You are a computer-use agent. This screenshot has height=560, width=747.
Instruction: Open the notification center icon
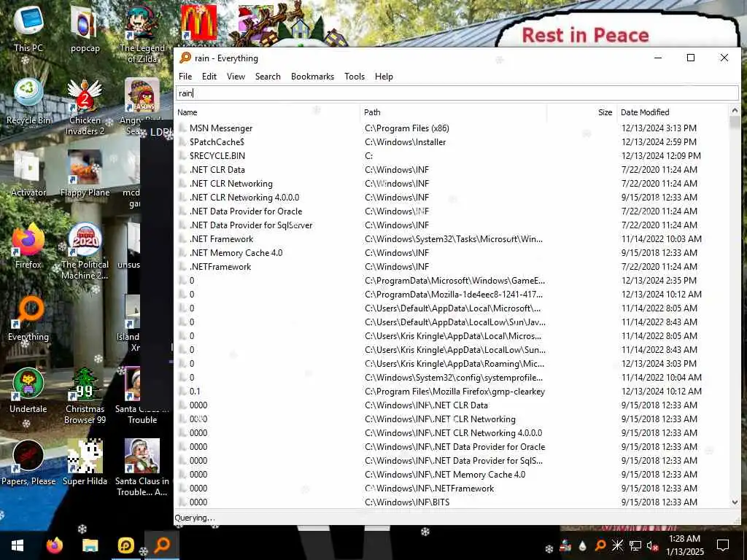tap(723, 545)
